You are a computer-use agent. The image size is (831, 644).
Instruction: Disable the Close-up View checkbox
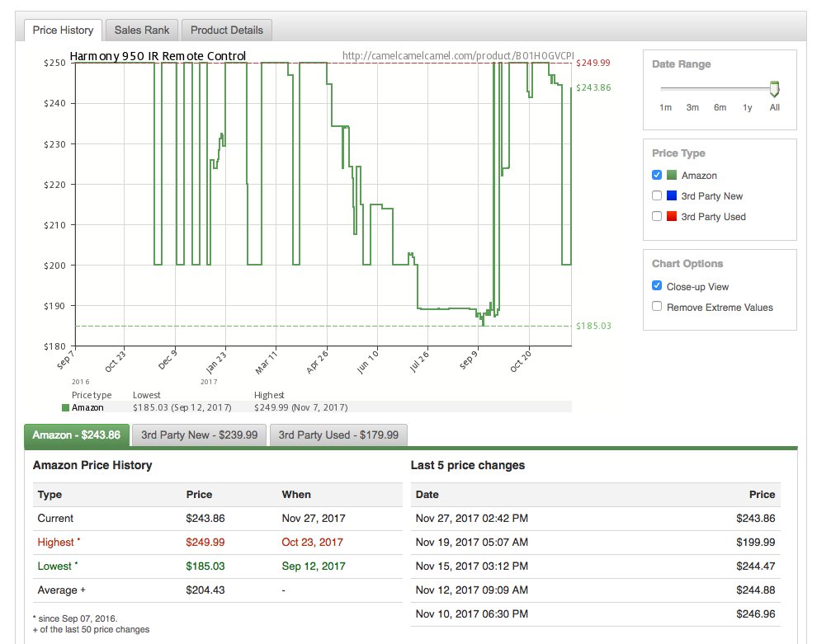tap(657, 286)
